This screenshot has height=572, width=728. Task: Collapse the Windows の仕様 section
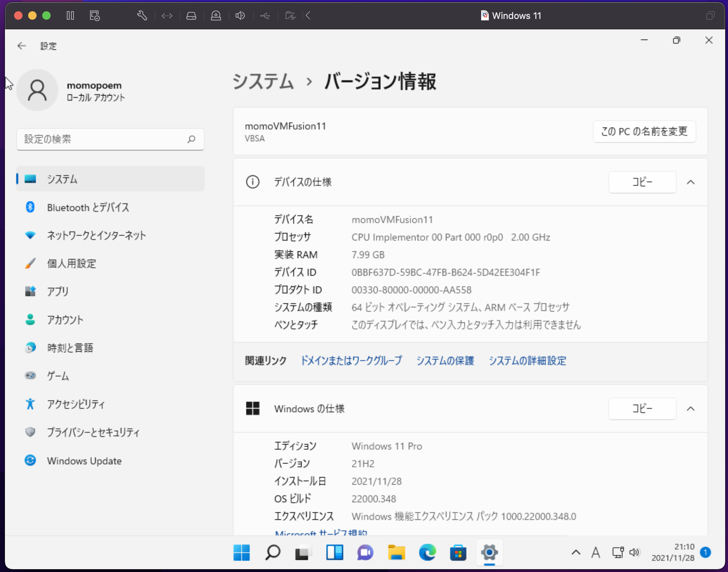pyautogui.click(x=691, y=409)
